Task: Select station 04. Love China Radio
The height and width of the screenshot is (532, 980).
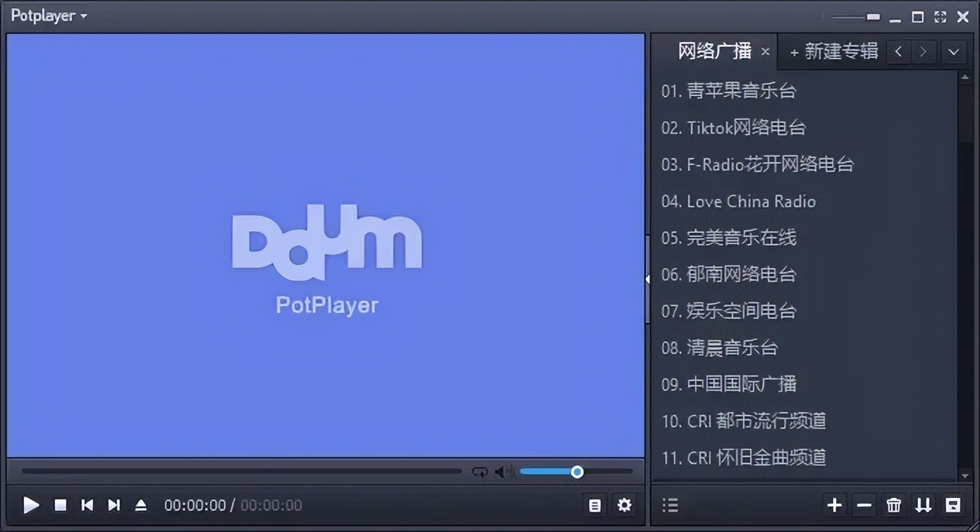Action: point(738,201)
